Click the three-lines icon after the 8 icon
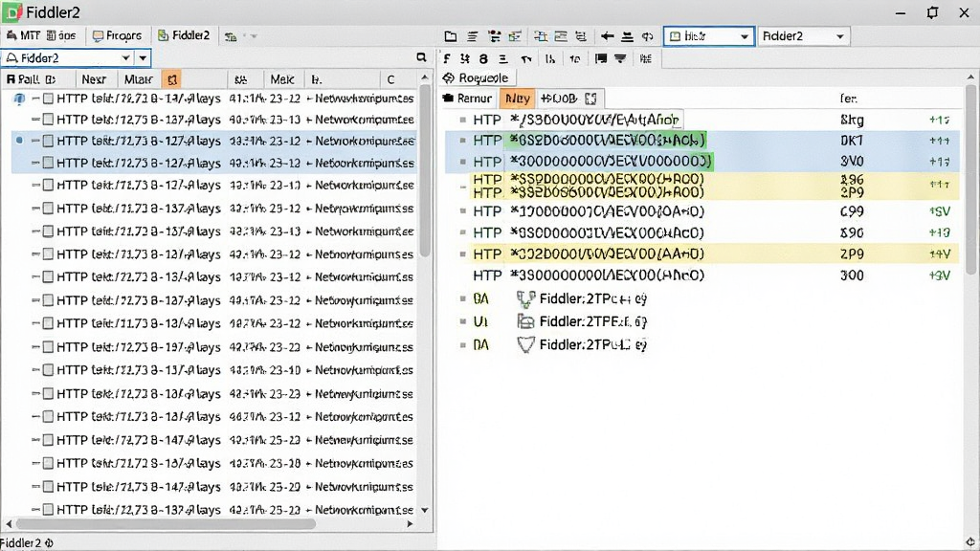The image size is (980, 551). point(503,58)
